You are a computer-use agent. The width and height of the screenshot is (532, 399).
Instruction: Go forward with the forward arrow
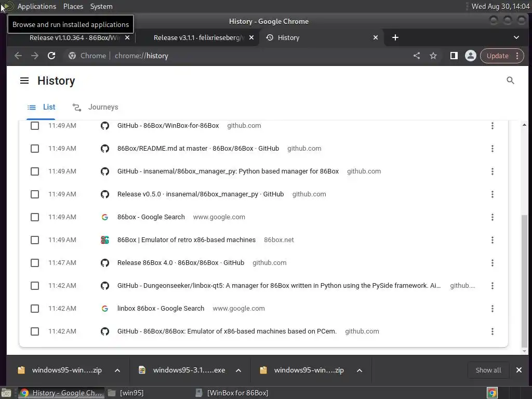tap(35, 56)
